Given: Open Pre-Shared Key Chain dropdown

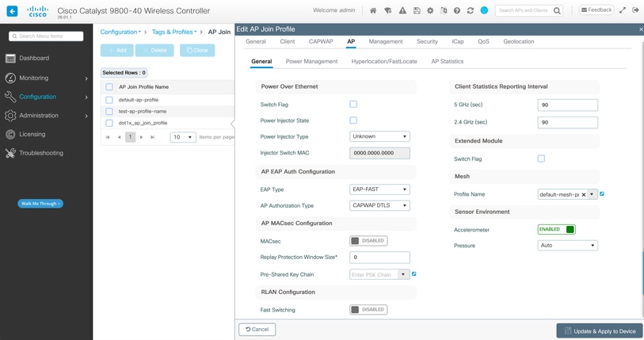Looking at the screenshot, I should pos(404,275).
